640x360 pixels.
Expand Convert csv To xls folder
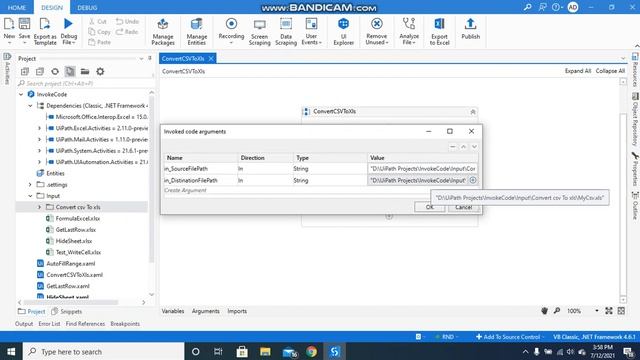click(40, 207)
